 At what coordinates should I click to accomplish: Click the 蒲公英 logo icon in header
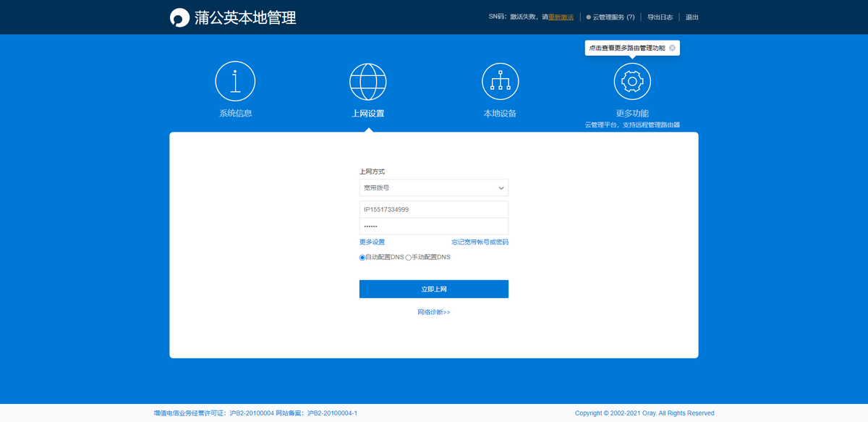179,18
